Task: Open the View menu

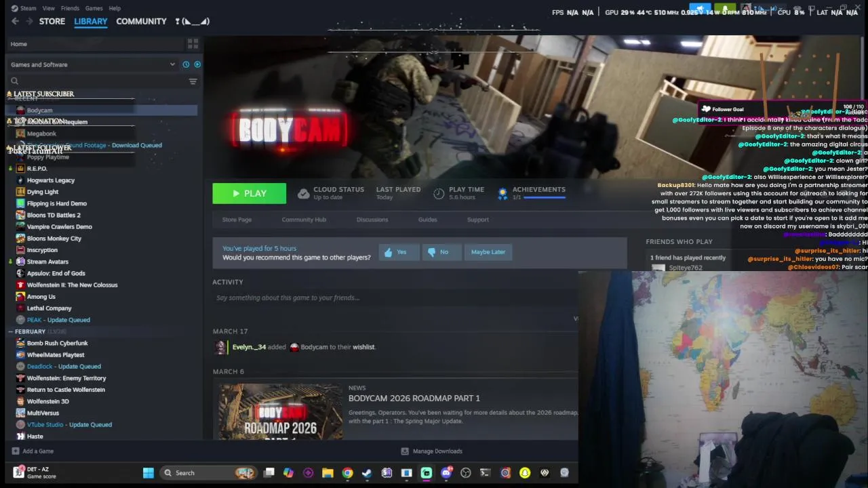Action: 49,8
